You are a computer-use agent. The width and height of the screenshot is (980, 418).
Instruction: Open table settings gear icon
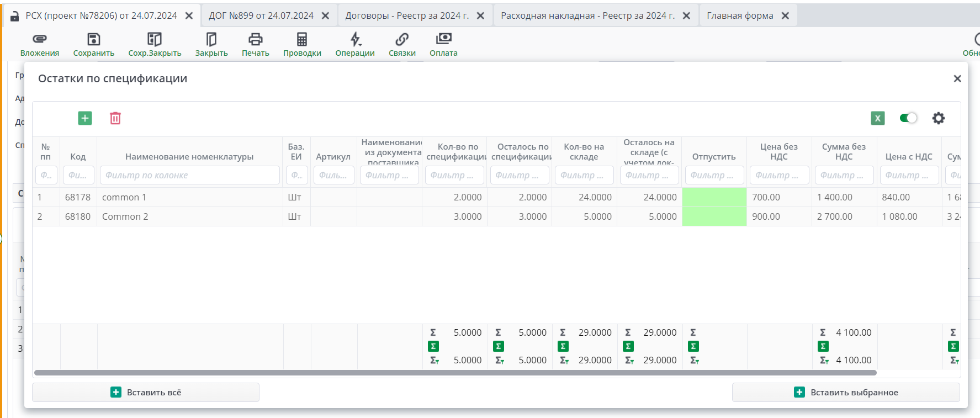[x=938, y=118]
